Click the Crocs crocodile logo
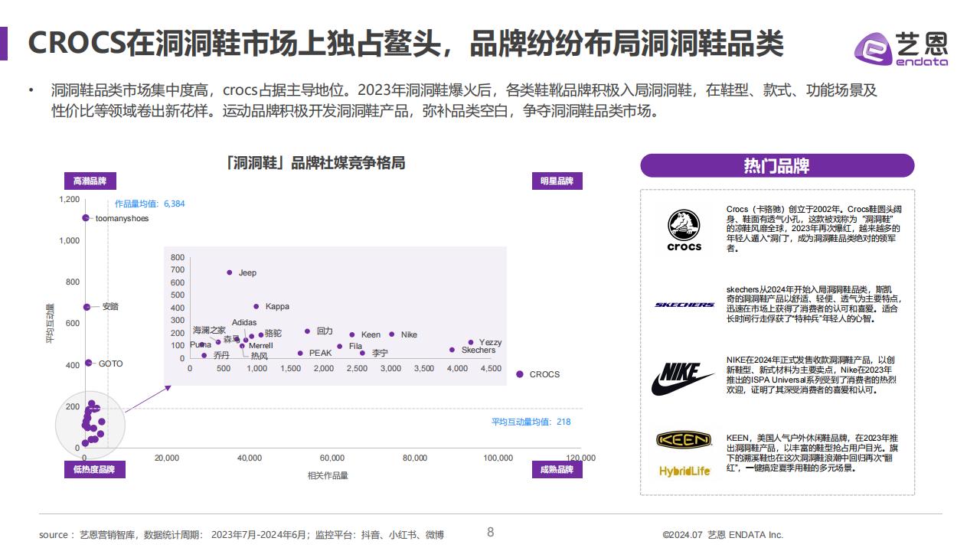Image resolution: width=980 pixels, height=551 pixels. [x=684, y=231]
